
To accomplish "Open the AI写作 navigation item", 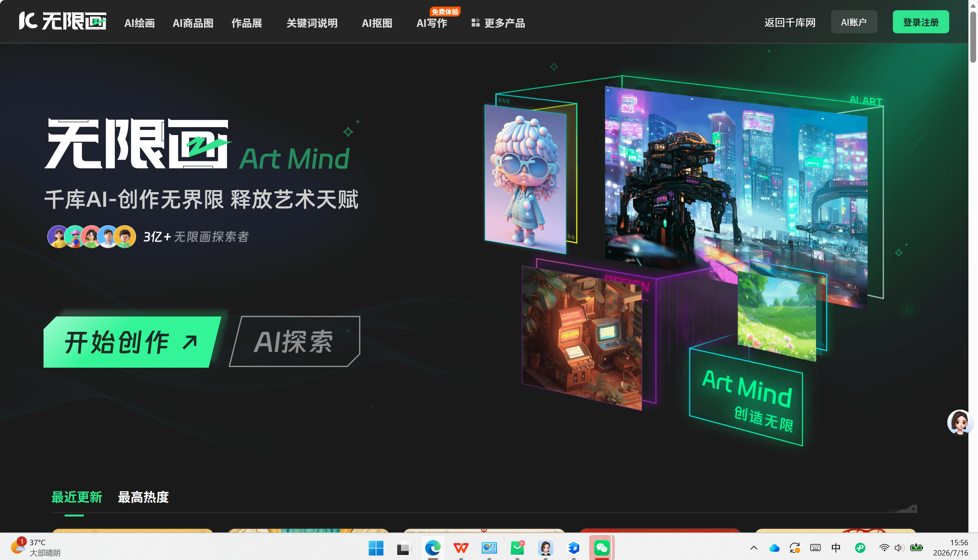I will tap(431, 23).
